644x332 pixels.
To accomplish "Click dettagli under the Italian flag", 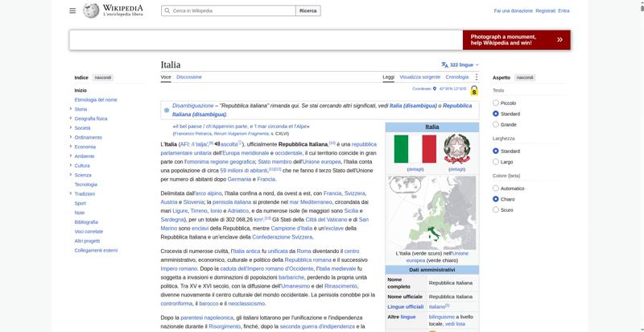I will (x=415, y=169).
